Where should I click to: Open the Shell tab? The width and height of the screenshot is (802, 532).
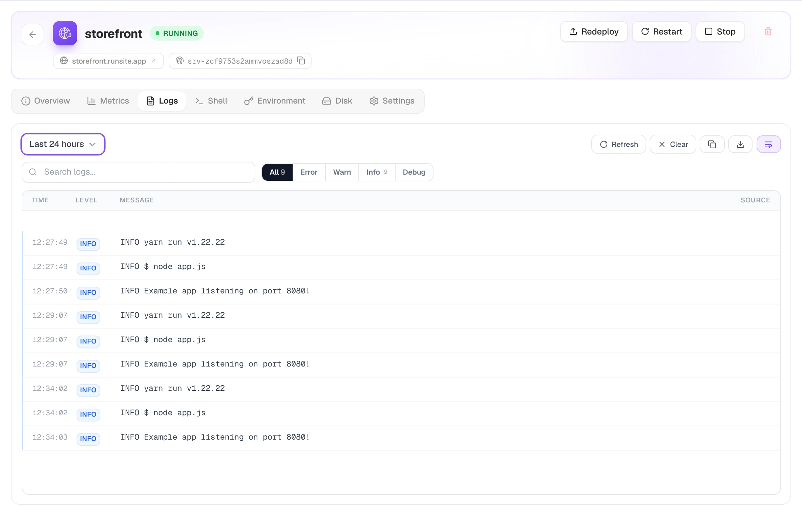point(211,101)
